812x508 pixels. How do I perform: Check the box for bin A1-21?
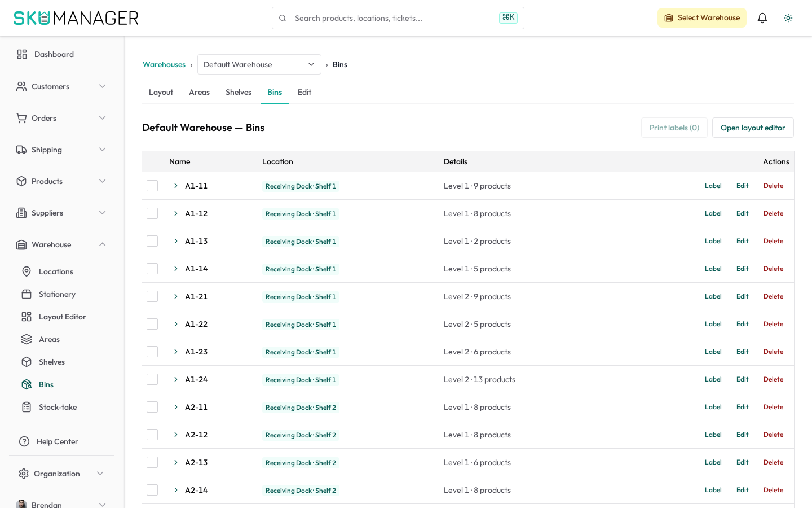(152, 296)
